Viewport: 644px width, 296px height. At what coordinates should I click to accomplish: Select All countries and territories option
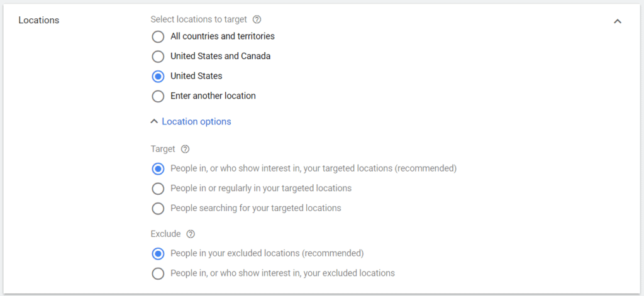coord(158,36)
